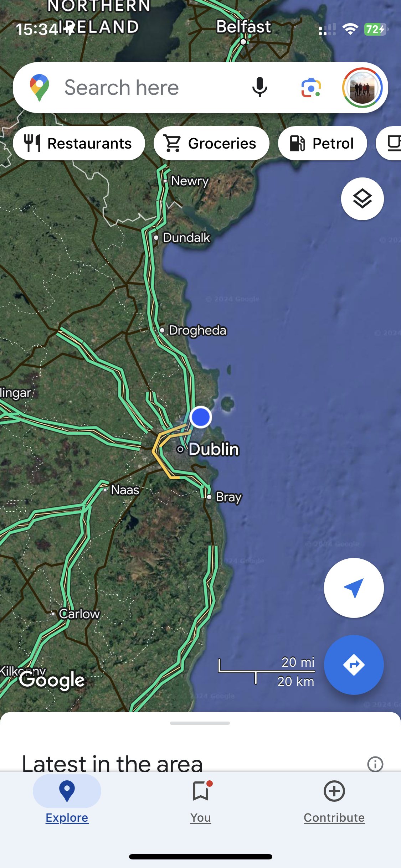Tap the Google Maps pin logo
The width and height of the screenshot is (401, 868).
pos(39,88)
